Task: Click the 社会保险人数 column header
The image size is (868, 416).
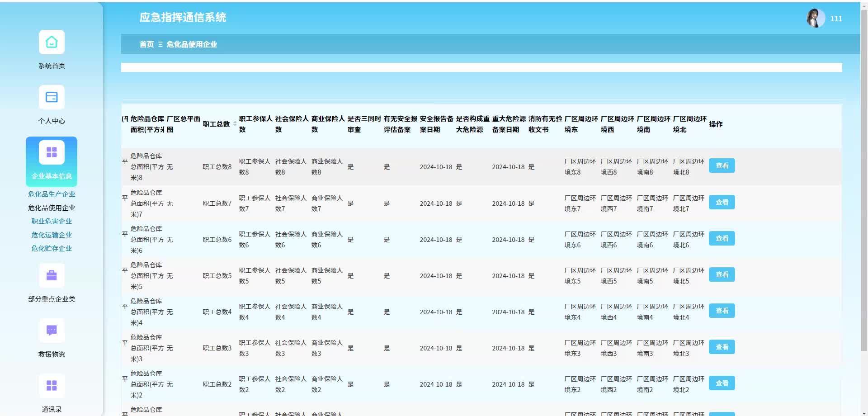Action: coord(292,124)
